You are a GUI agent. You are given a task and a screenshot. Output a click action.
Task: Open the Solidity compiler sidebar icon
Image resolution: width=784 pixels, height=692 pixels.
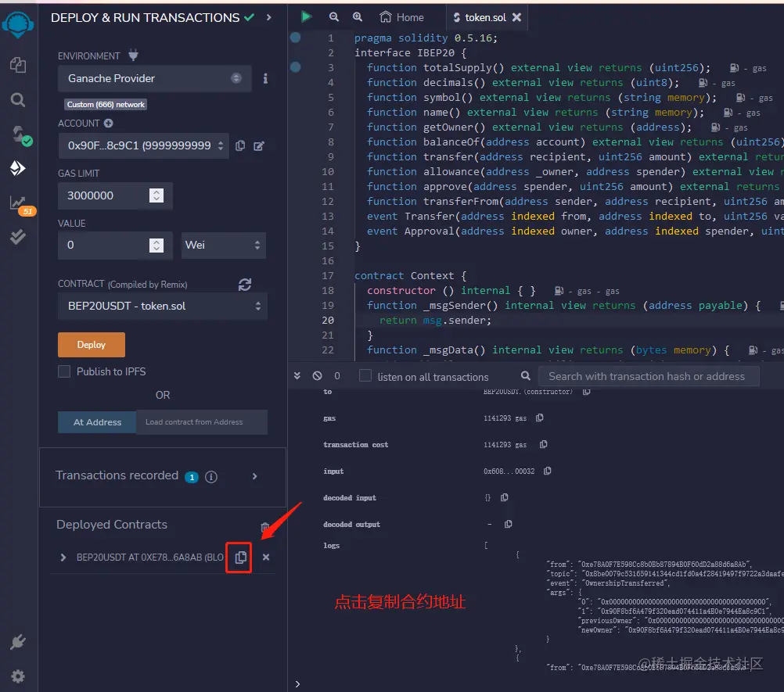(21, 135)
